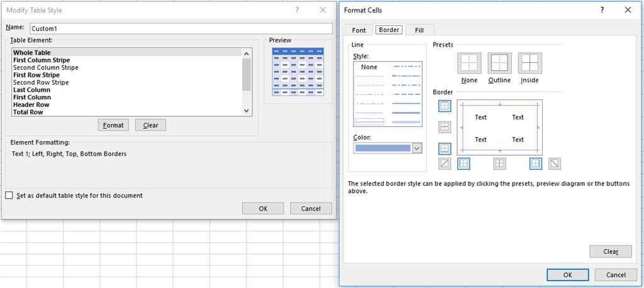This screenshot has width=644, height=288.
Task: Select the medium dash-dot line style
Action: click(x=406, y=85)
